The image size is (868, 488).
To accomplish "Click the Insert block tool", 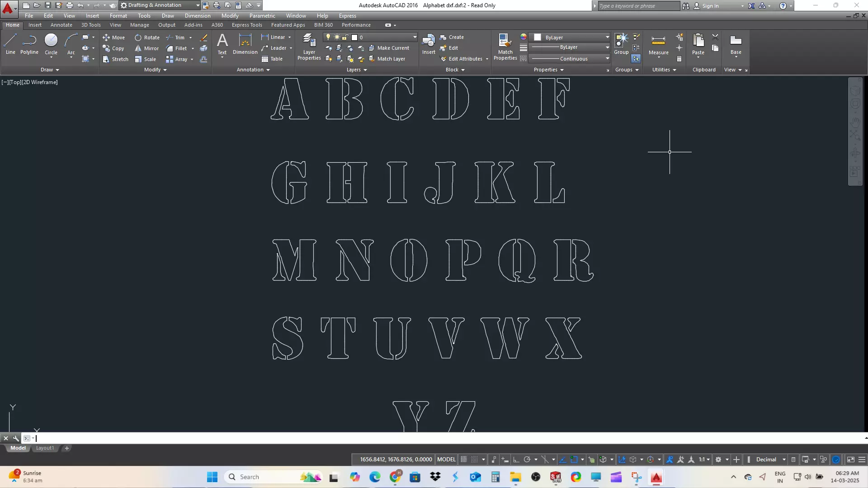I will [x=429, y=44].
